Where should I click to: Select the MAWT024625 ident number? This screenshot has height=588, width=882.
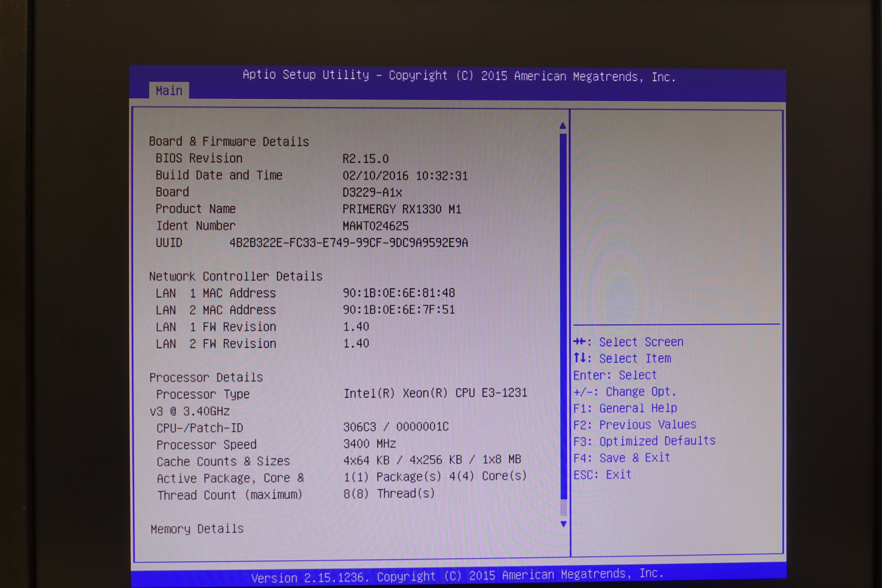point(375,226)
